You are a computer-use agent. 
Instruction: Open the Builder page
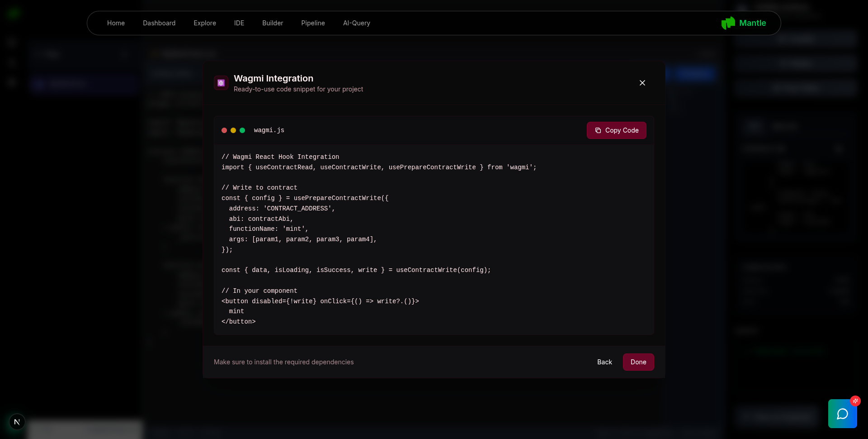[273, 23]
